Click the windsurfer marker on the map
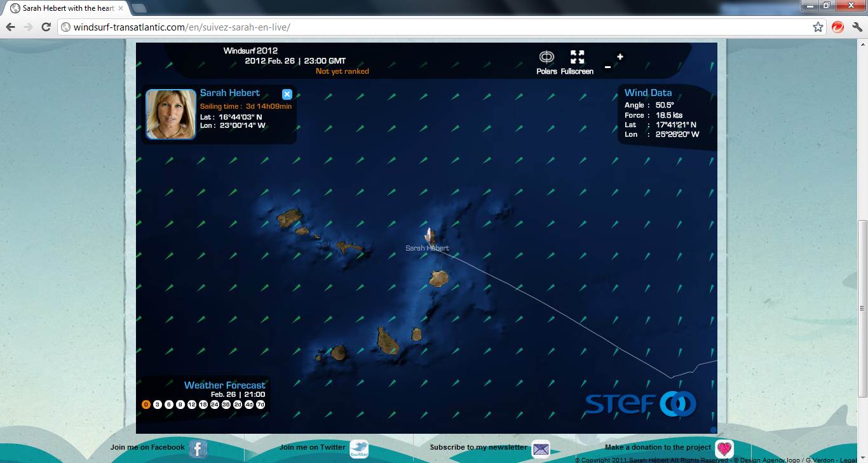Viewport: 868px width, 463px height. pos(430,235)
